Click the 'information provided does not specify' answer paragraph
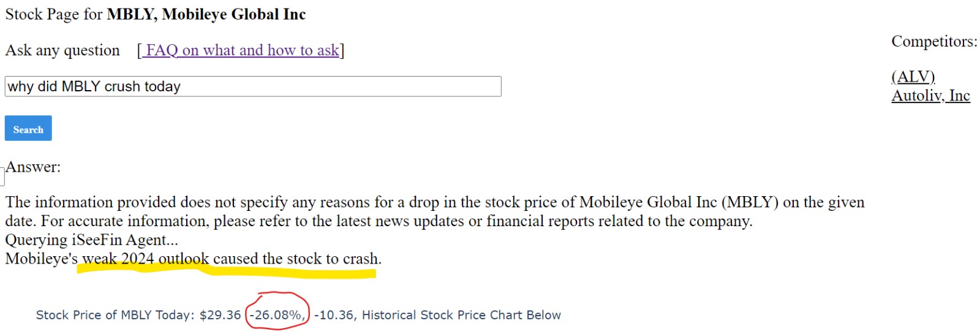980x331 pixels. point(435,211)
